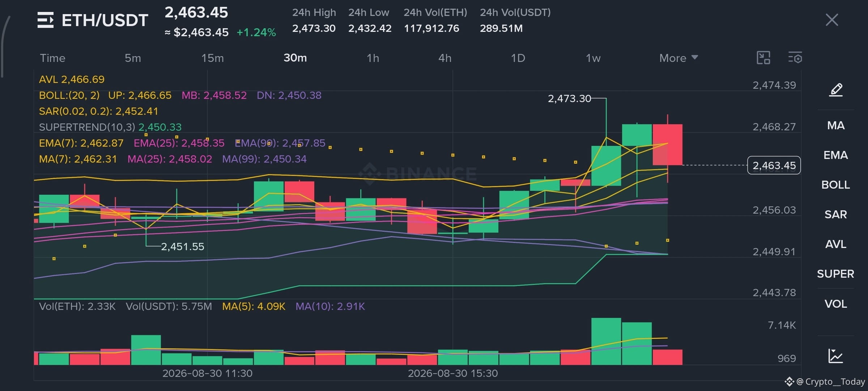This screenshot has width=868, height=391.
Task: Click the volume MA(10): 2.91K label
Action: click(330, 306)
